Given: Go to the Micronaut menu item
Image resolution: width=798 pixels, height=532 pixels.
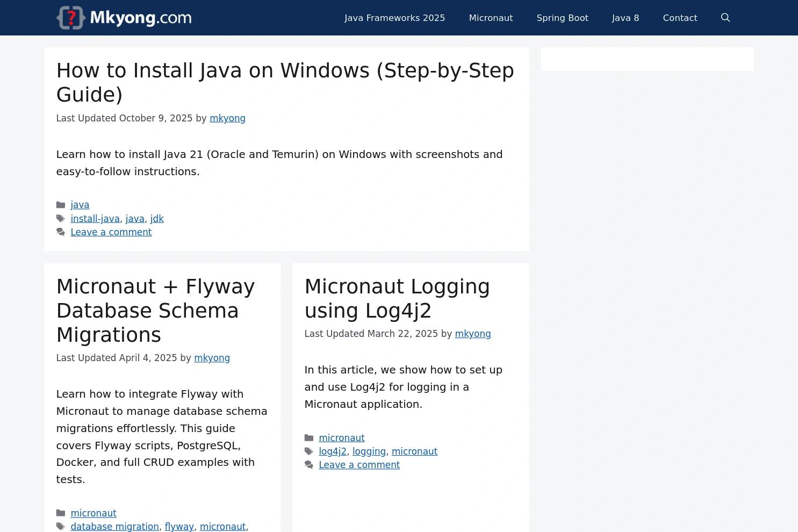Looking at the screenshot, I should pos(491,18).
